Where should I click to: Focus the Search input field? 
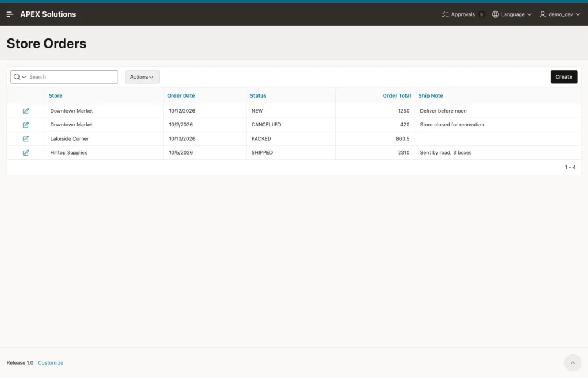point(73,77)
